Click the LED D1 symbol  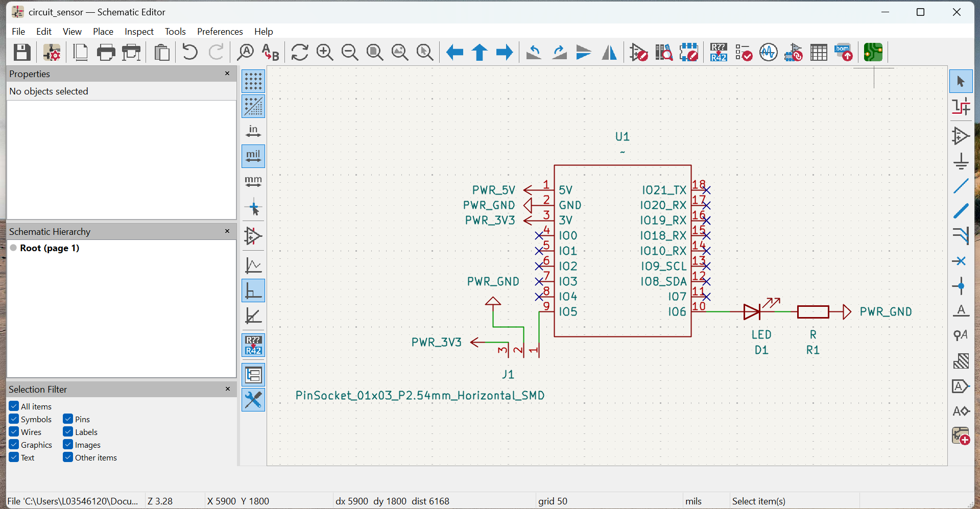[x=752, y=311]
